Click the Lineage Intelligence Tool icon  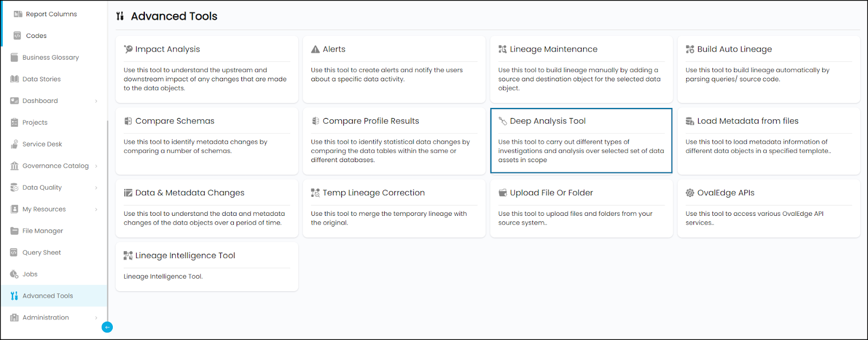[128, 255]
